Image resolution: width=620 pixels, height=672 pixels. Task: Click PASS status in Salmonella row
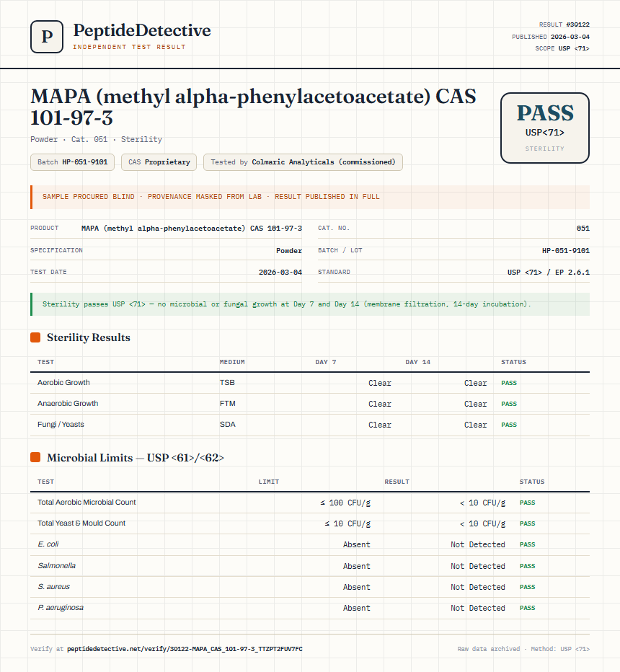pos(528,566)
